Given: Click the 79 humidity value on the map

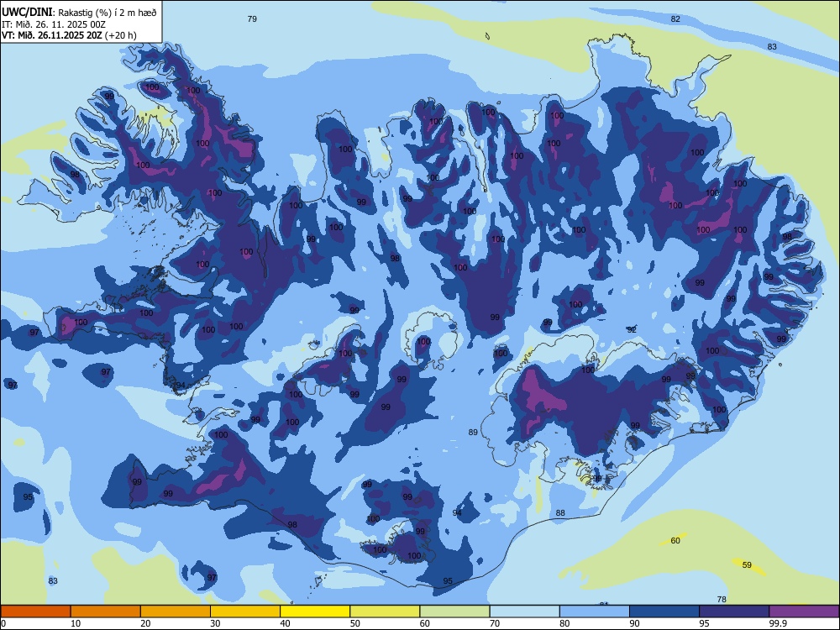Looking at the screenshot, I should tap(252, 18).
